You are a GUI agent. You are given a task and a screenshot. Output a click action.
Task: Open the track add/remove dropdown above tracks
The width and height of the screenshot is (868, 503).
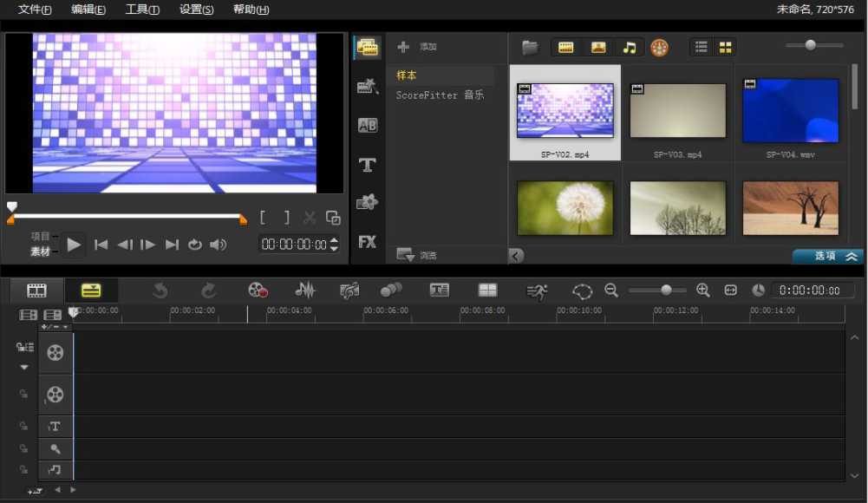click(55, 327)
